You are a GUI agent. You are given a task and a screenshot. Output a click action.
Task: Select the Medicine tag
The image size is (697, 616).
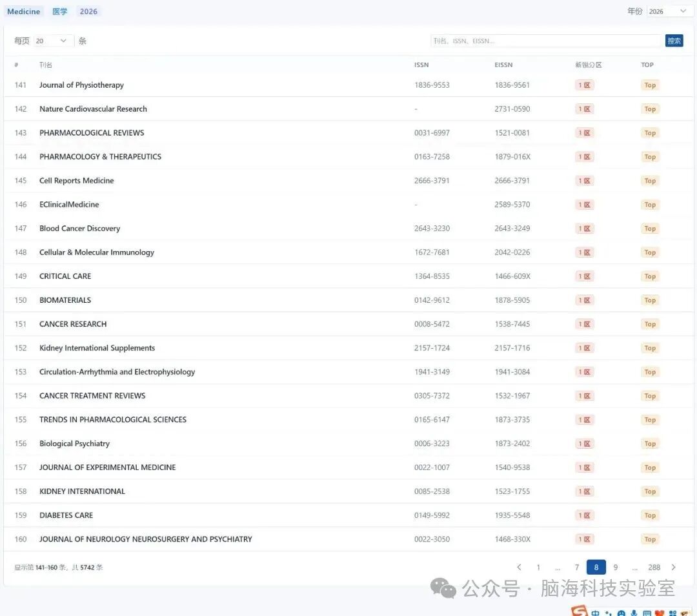24,12
